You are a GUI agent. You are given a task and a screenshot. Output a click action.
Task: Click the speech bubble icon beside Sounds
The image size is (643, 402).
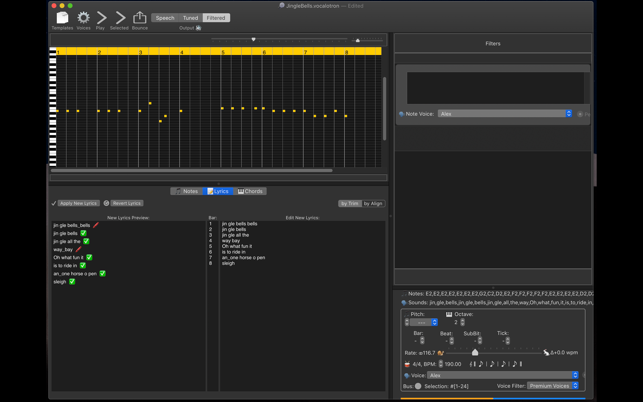click(404, 303)
